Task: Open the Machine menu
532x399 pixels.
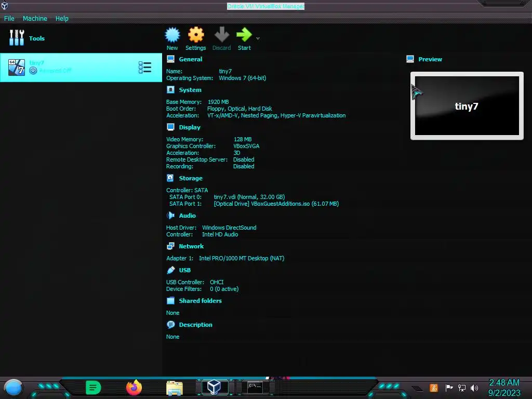Action: 35,18
